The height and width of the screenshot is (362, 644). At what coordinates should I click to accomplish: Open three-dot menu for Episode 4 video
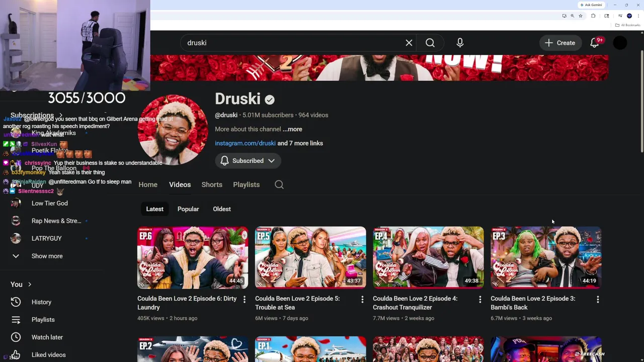click(480, 300)
